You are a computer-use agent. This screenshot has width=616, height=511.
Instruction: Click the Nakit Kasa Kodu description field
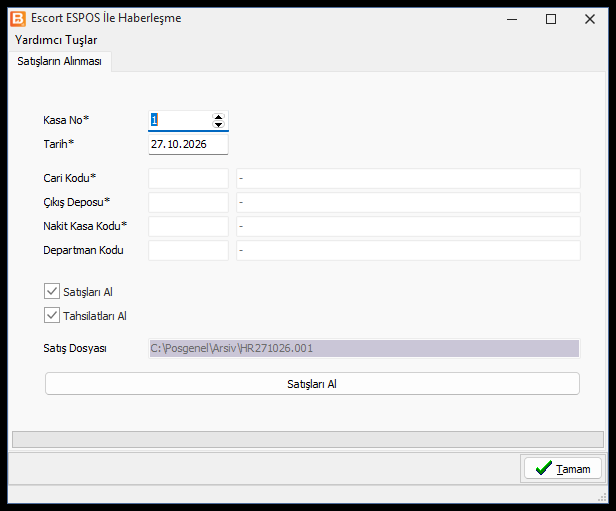408,227
